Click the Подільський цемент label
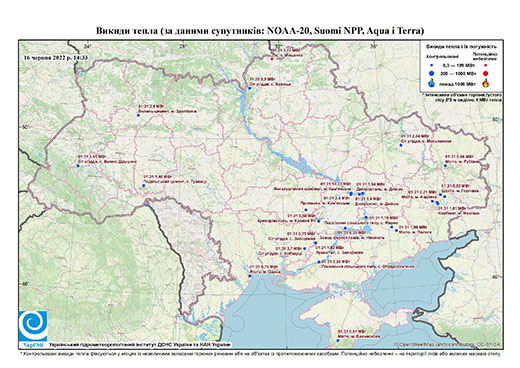The height and width of the screenshot is (368, 520). [175, 181]
